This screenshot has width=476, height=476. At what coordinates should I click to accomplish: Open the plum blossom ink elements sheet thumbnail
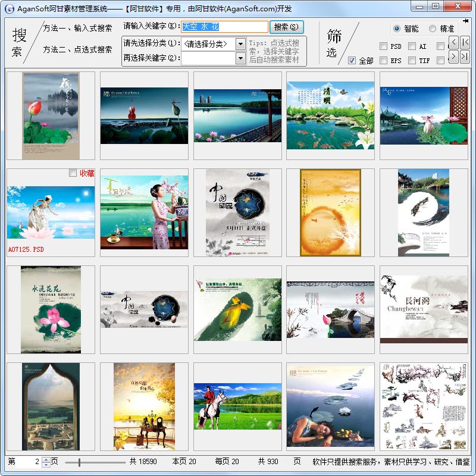click(x=424, y=406)
